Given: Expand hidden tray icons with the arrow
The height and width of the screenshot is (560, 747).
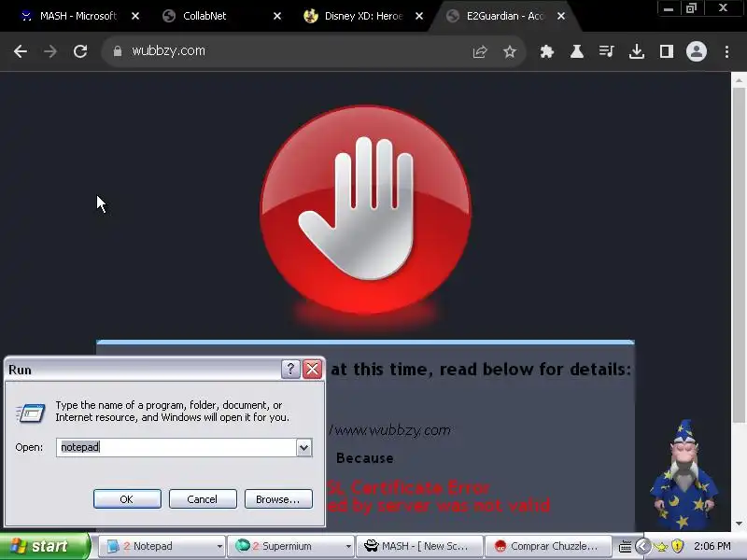Looking at the screenshot, I should point(643,546).
